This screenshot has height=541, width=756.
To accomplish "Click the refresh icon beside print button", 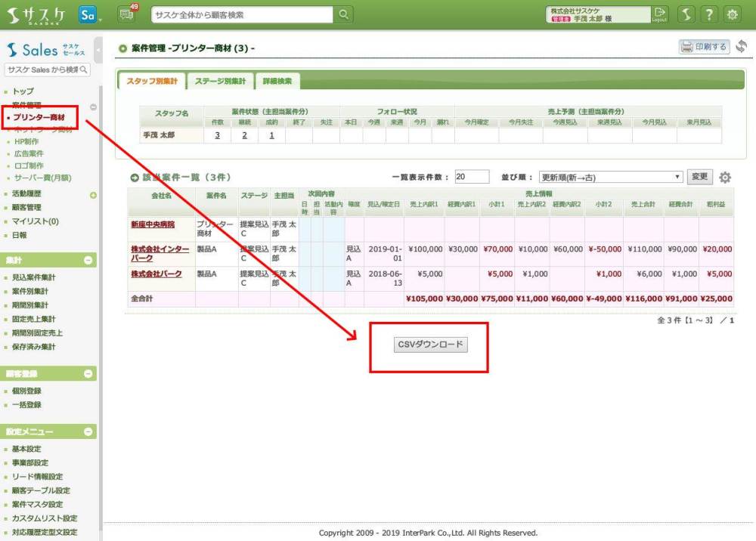I will coord(742,47).
